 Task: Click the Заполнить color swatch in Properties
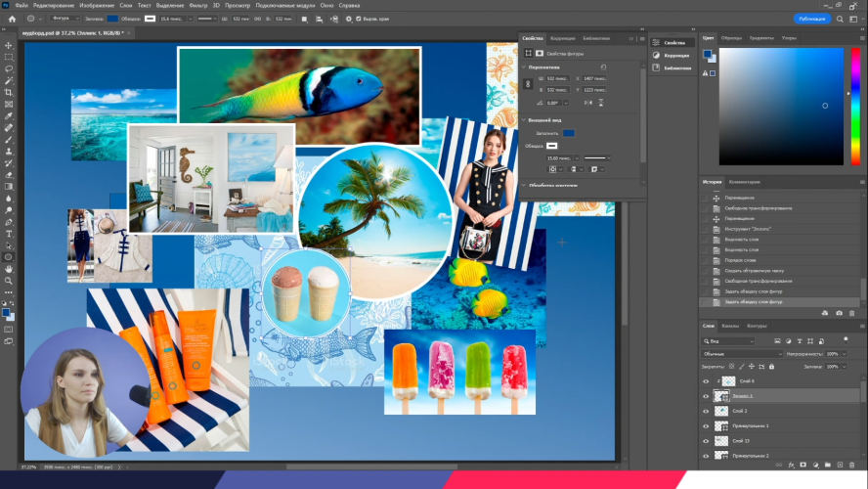pos(569,133)
